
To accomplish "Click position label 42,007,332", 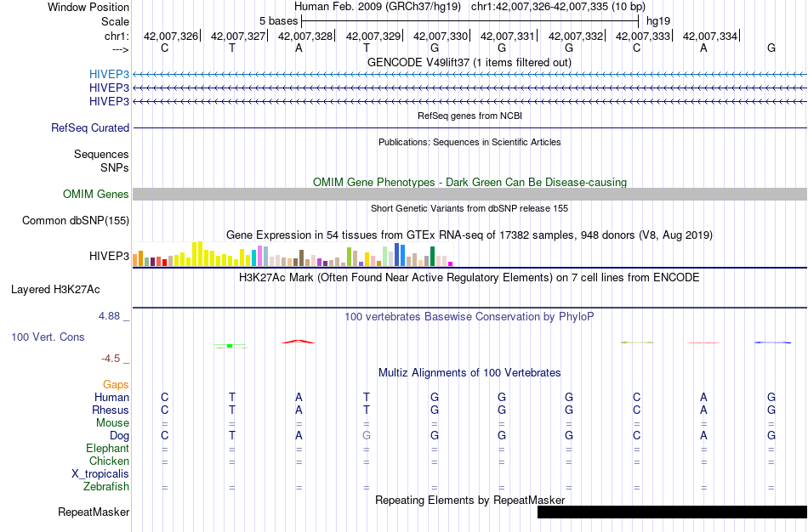I will pyautogui.click(x=576, y=36).
